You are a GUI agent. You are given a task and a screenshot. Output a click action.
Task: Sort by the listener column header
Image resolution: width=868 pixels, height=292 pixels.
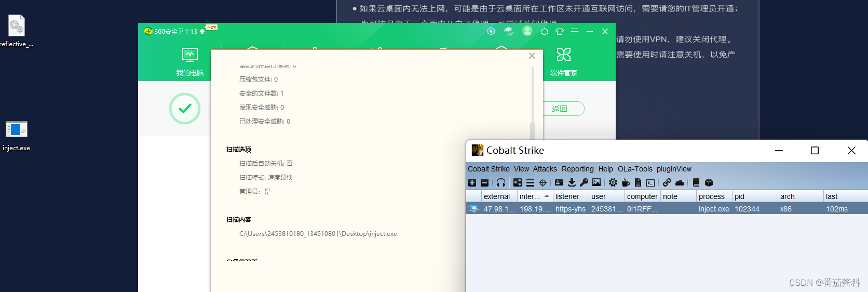click(x=571, y=196)
